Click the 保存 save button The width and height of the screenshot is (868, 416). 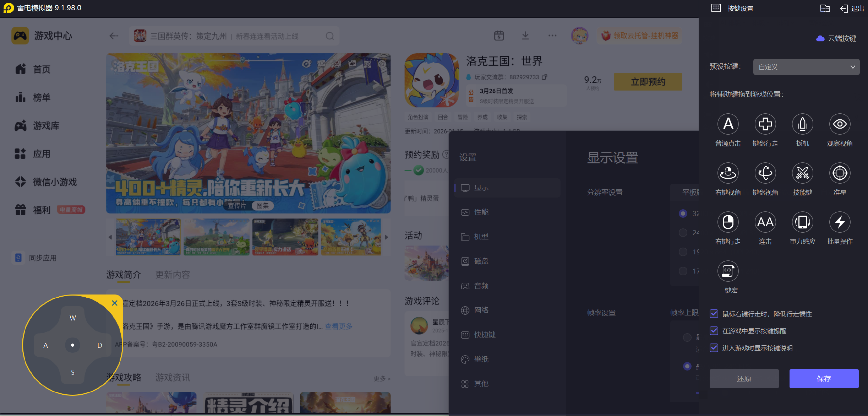tap(824, 379)
